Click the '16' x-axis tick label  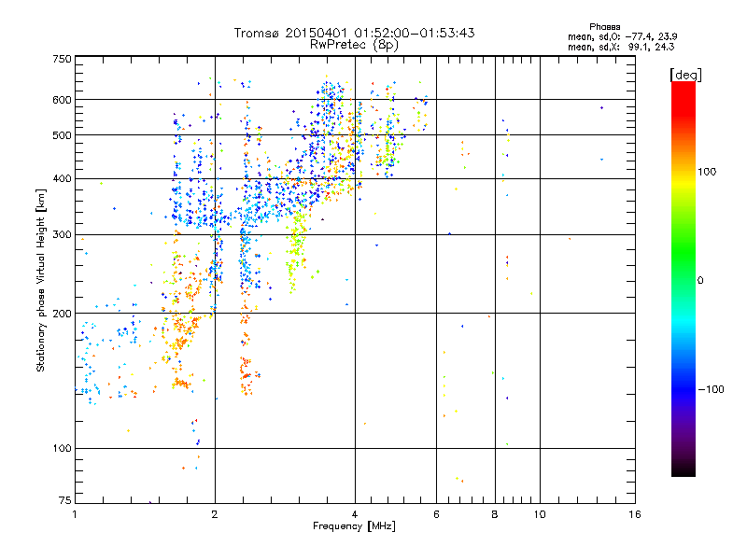pyautogui.click(x=635, y=514)
